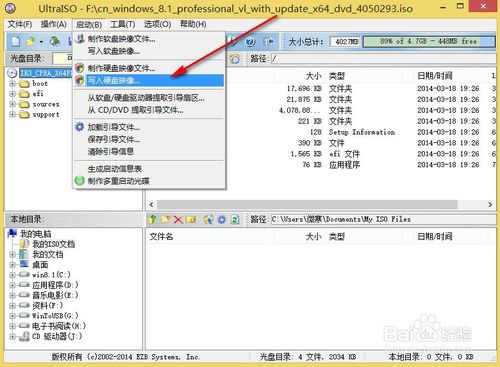Image resolution: width=500 pixels, height=367 pixels.
Task: Click the upper 路径 field showing /
Action: (383, 59)
